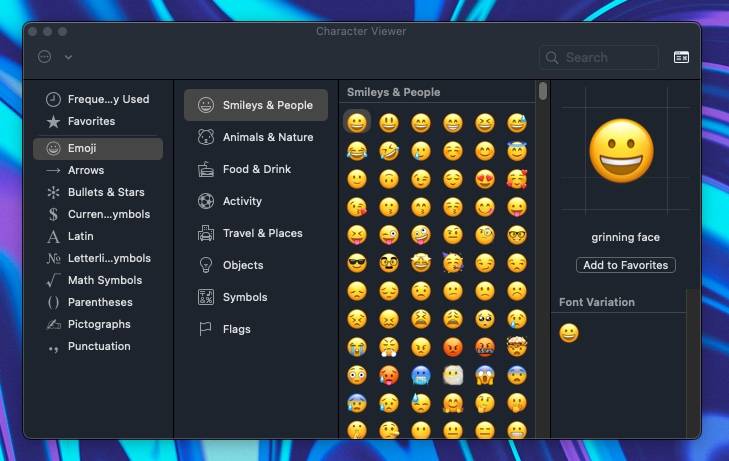Select hugging face emoji

click(x=452, y=403)
